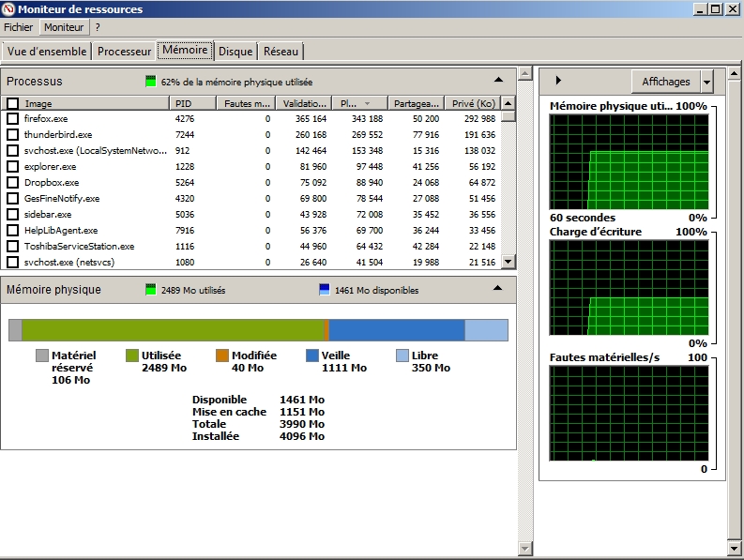Image resolution: width=744 pixels, height=560 pixels.
Task: Click the green Utilisée legend swatch
Action: click(x=132, y=356)
